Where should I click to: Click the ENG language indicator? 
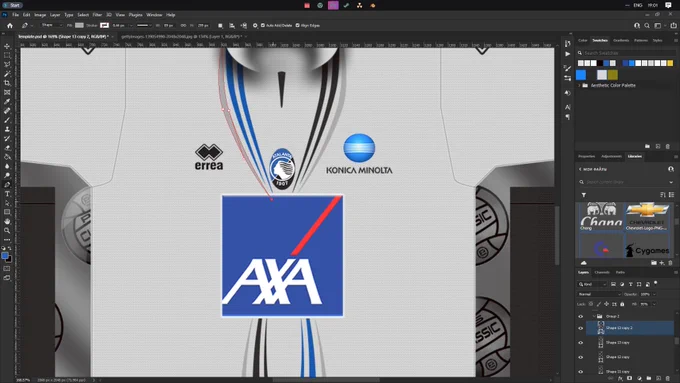pyautogui.click(x=638, y=5)
